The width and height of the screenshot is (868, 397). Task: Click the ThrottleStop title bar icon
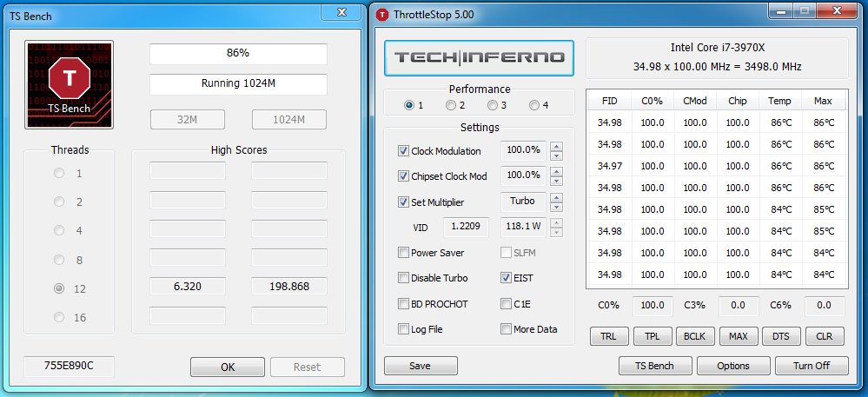382,15
